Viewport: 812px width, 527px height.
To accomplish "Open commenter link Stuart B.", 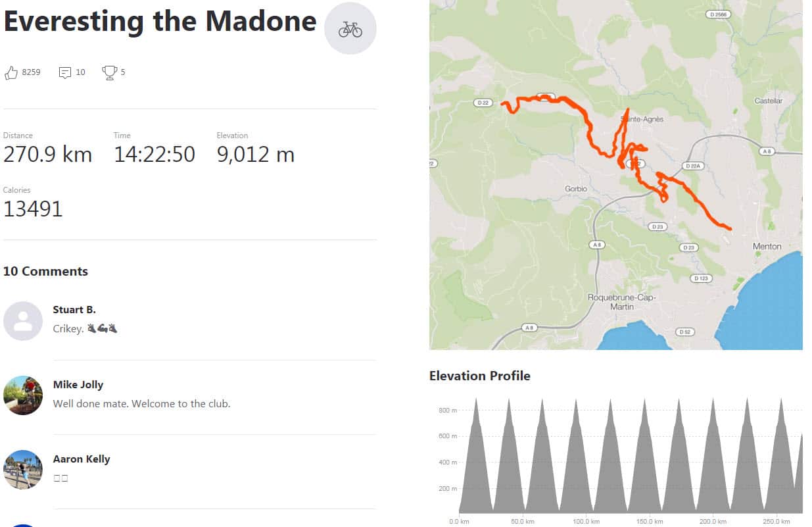I will pos(74,309).
